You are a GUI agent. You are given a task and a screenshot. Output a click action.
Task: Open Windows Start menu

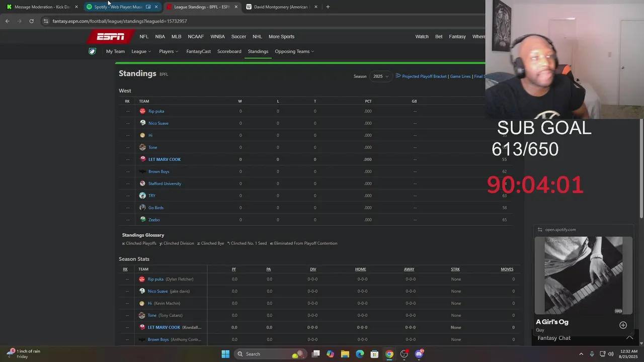point(225,354)
